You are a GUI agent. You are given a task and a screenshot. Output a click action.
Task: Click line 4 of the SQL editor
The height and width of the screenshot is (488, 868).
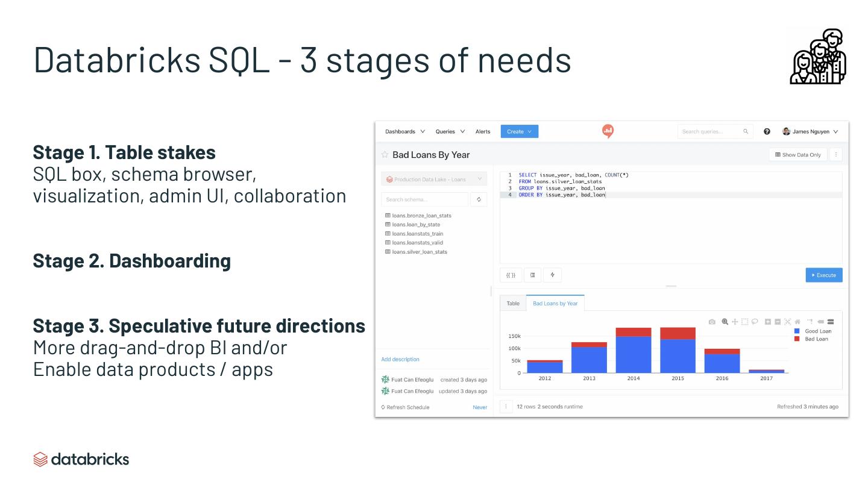click(x=671, y=195)
